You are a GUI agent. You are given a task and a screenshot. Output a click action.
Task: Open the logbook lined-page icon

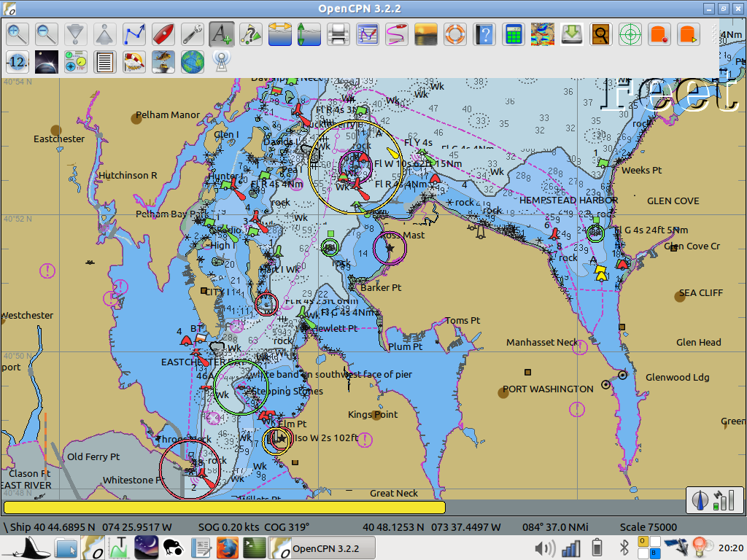(x=105, y=62)
